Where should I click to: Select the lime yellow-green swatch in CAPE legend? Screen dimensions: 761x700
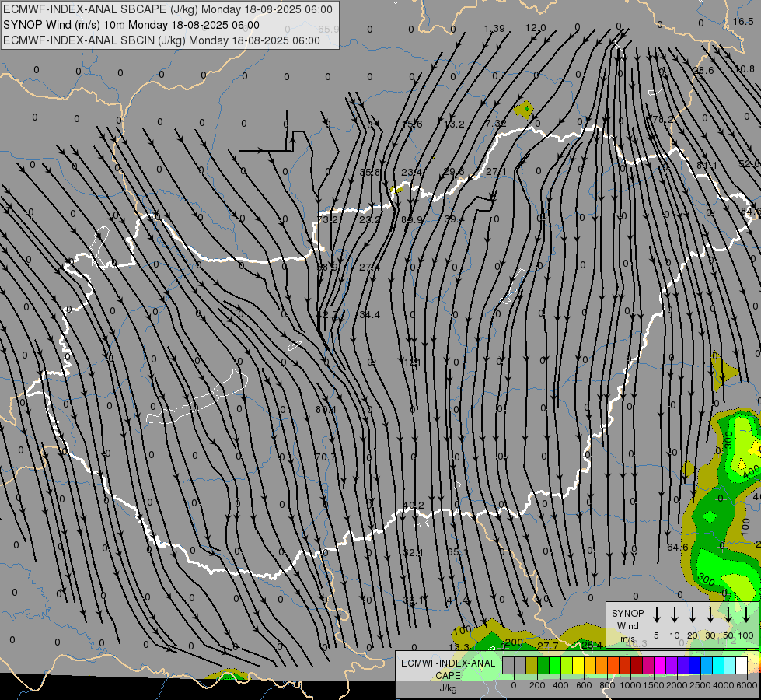coord(567,666)
